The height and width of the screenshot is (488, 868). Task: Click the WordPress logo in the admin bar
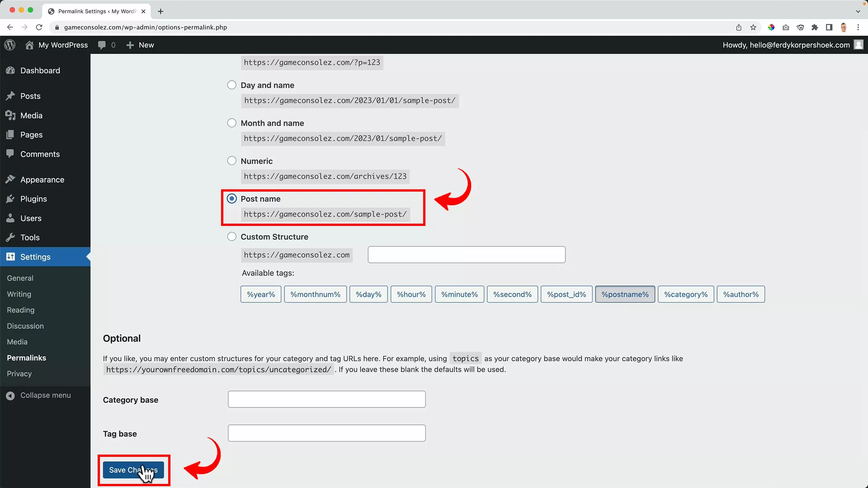coord(9,45)
